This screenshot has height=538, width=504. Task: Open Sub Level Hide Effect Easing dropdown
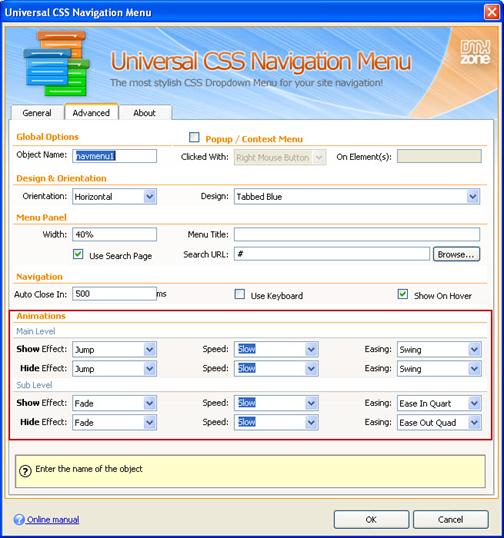439,422
